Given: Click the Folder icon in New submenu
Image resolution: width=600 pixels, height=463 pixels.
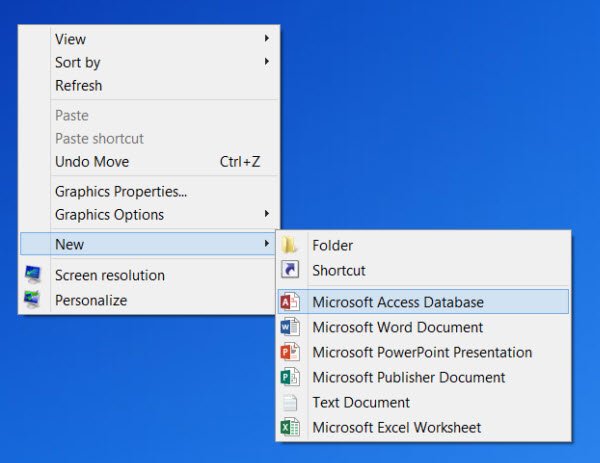Looking at the screenshot, I should [290, 245].
